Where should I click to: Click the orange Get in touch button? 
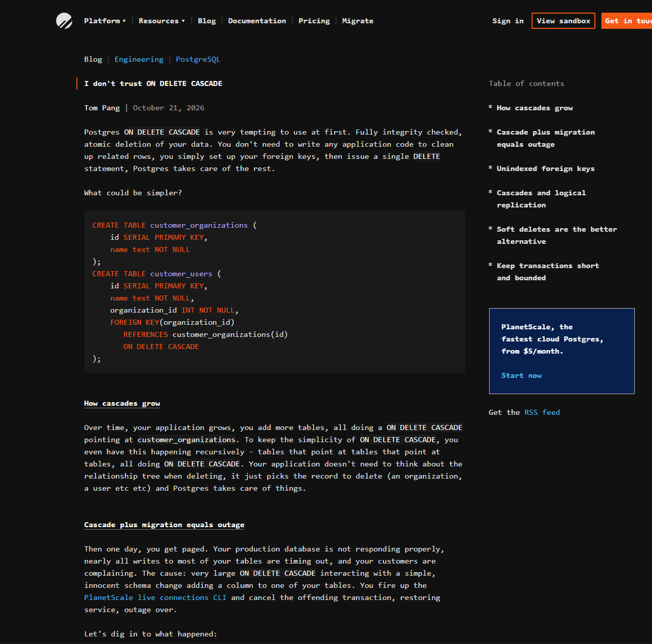click(626, 21)
